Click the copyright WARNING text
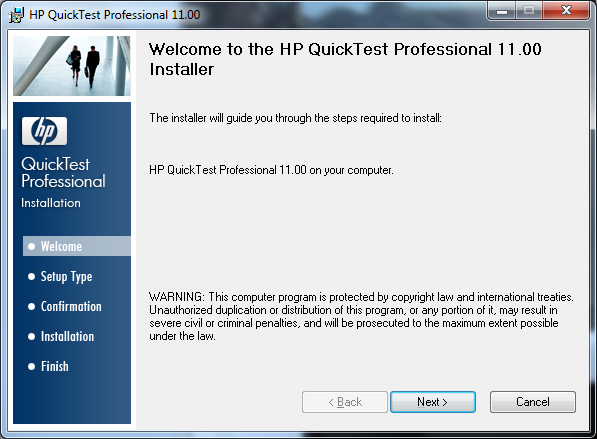The width and height of the screenshot is (597, 439). [x=361, y=316]
